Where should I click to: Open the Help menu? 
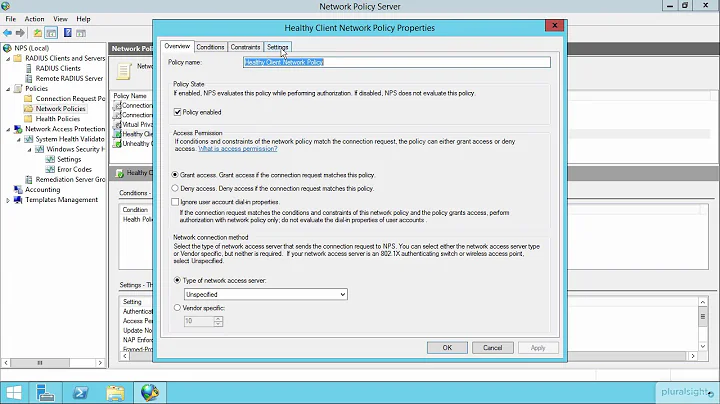83,19
